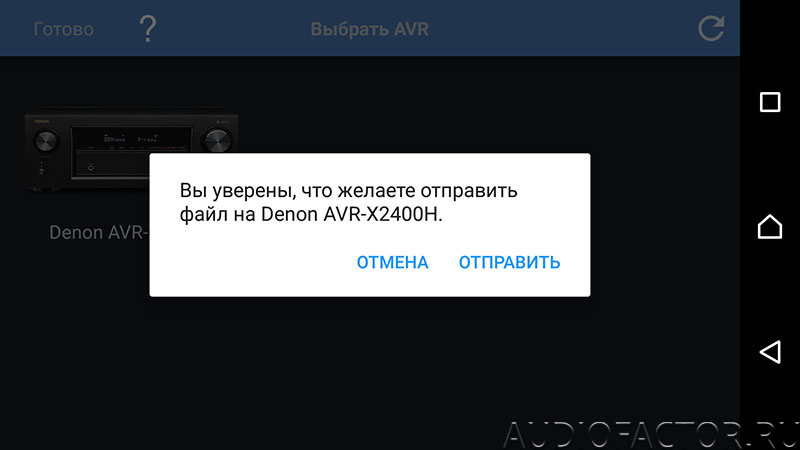The height and width of the screenshot is (450, 800).
Task: Tap the AUDIOFACTOR.RU watermark
Action: click(x=651, y=435)
